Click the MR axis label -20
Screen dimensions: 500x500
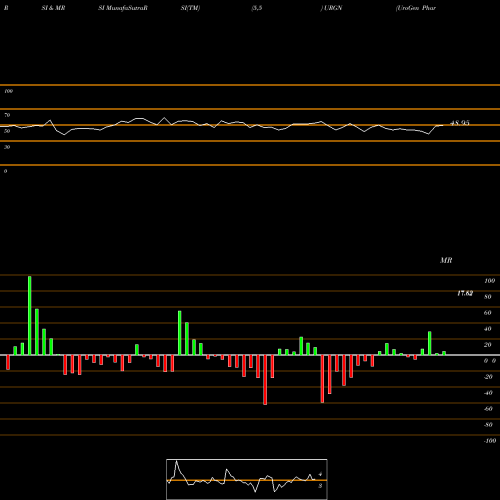coord(488,377)
